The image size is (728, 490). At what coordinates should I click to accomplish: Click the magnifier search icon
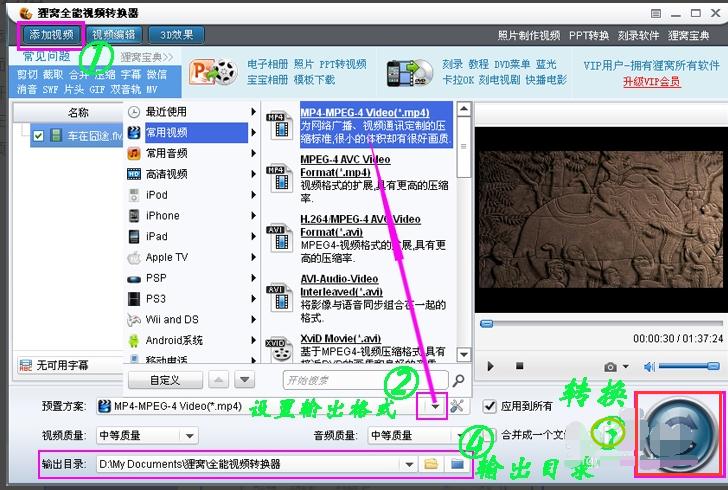(x=459, y=380)
